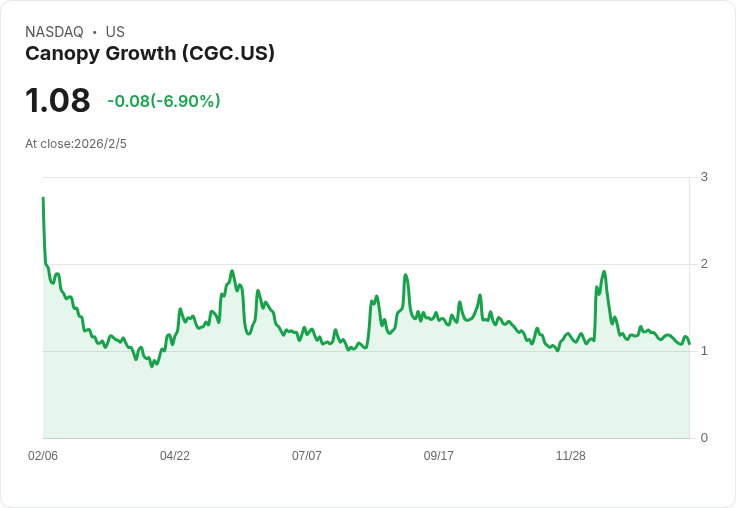Click the y-axis value 2
The image size is (736, 508).
click(704, 264)
